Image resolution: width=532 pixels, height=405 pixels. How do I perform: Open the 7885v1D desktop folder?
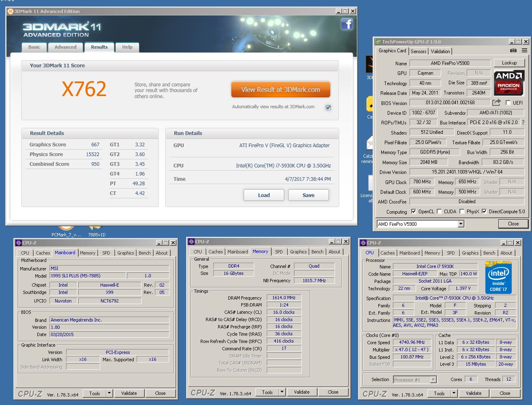tap(97, 230)
